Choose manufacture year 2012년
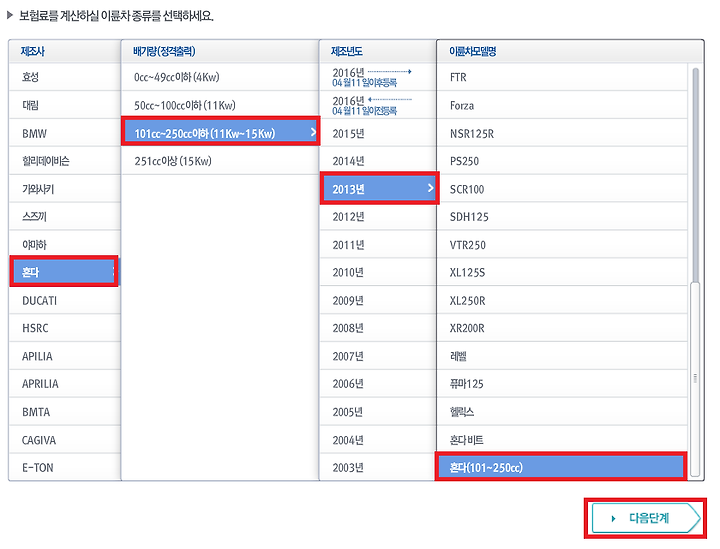Image resolution: width=720 pixels, height=549 pixels. pos(378,217)
